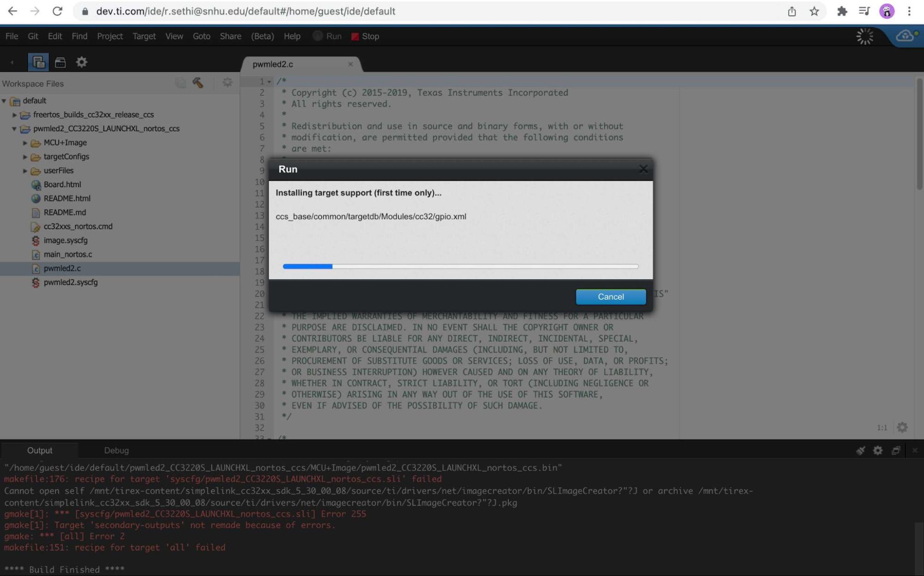Expand the freertos_builds_cc32xx_release_ccs folder
Viewport: 924px width, 576px height.
[x=14, y=115]
